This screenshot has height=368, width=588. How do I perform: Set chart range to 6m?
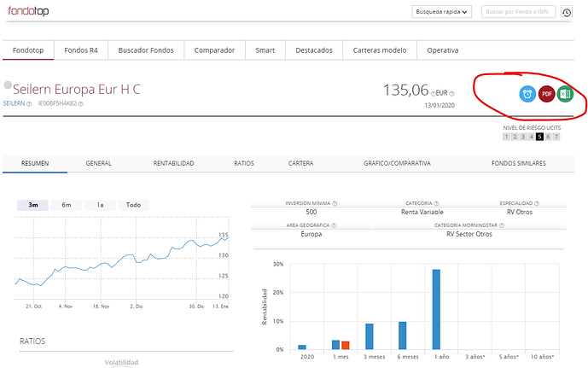[x=67, y=205]
